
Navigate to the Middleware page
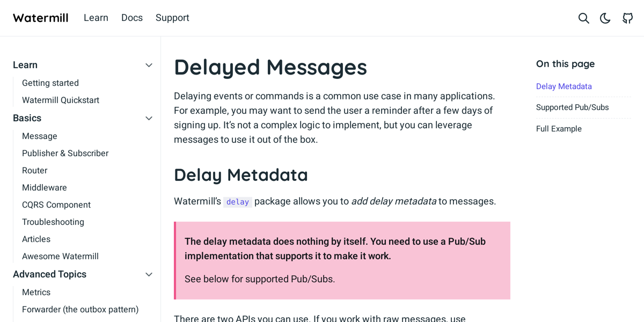point(45,187)
